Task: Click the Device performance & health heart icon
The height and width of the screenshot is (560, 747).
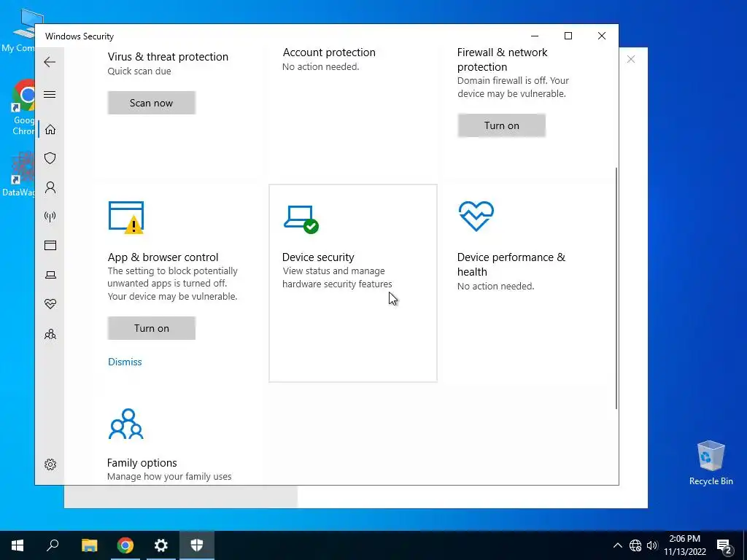Action: coord(476,216)
